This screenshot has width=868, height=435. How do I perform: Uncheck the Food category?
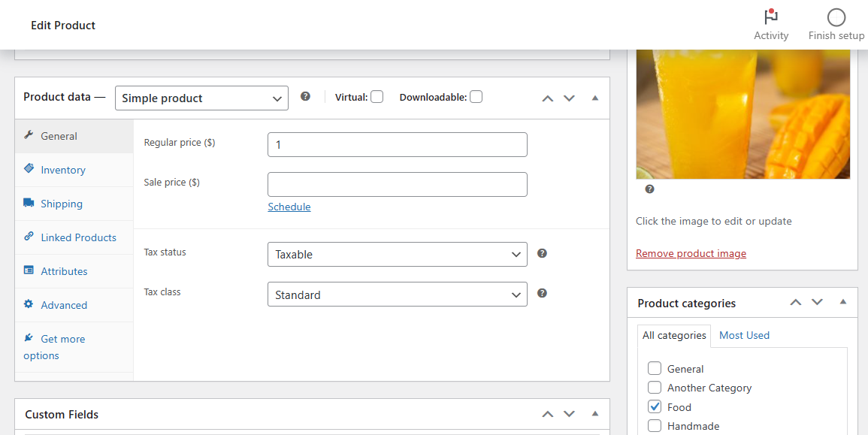click(655, 406)
